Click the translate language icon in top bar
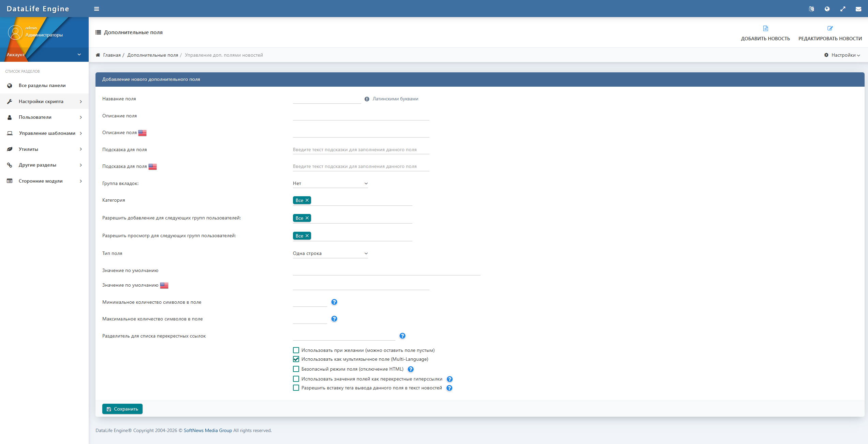This screenshot has width=868, height=444. click(x=811, y=9)
